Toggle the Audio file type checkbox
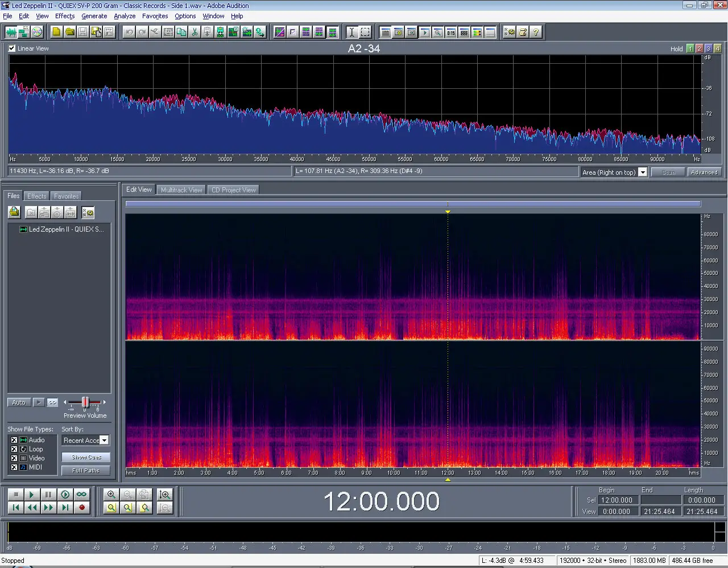Image resolution: width=728 pixels, height=568 pixels. click(14, 440)
